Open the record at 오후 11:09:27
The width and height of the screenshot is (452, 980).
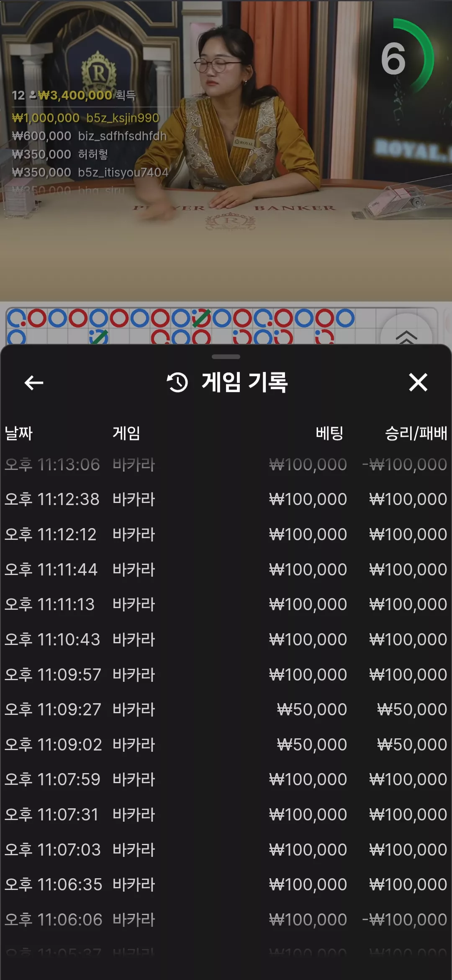[x=226, y=709]
